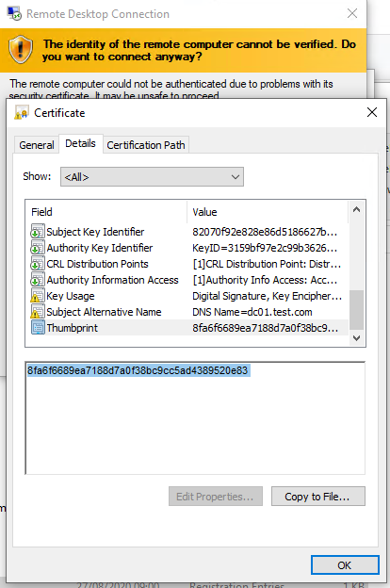Viewport: 390px width, 588px height.
Task: Select the Key Usage row
Action: 187,296
